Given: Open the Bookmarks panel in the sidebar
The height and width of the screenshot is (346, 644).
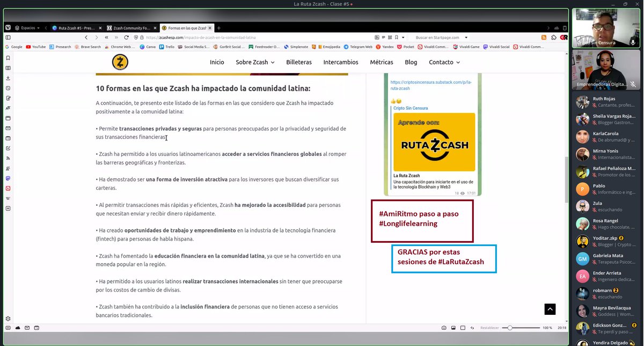Looking at the screenshot, I should click(x=8, y=58).
